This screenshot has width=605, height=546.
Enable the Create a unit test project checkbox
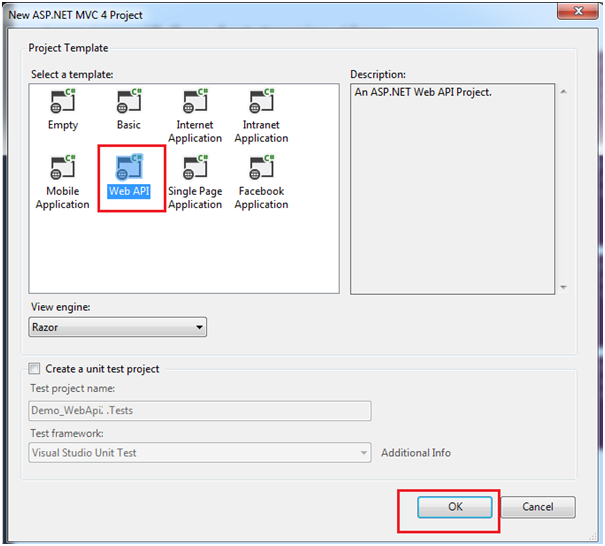34,369
